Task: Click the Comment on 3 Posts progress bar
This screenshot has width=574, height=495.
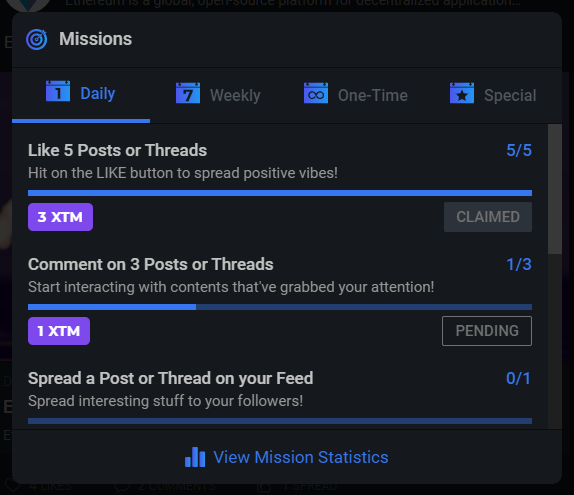Action: point(280,307)
